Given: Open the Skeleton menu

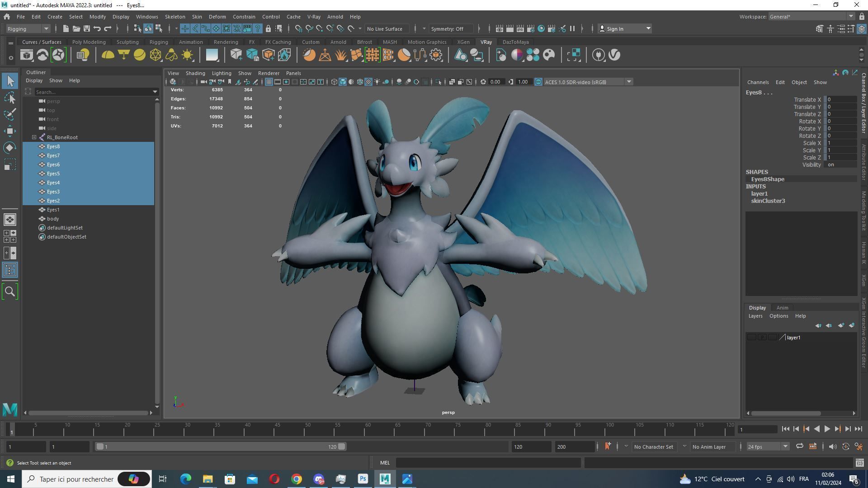Looking at the screenshot, I should point(175,17).
